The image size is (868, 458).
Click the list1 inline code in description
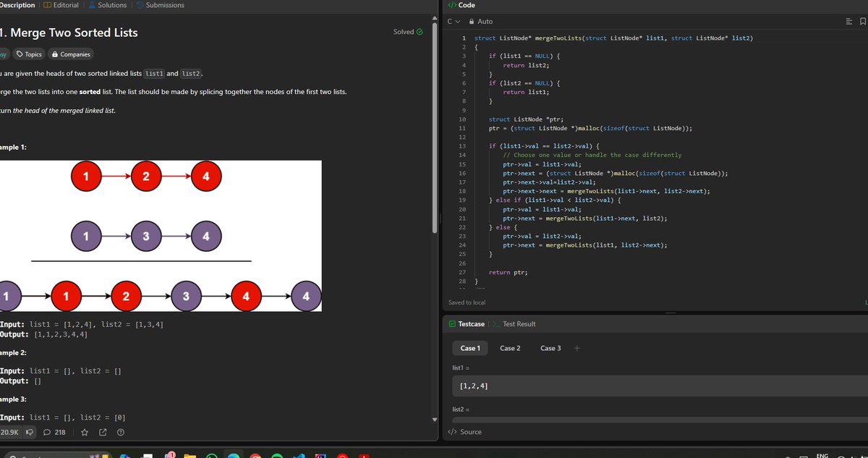[x=154, y=74]
